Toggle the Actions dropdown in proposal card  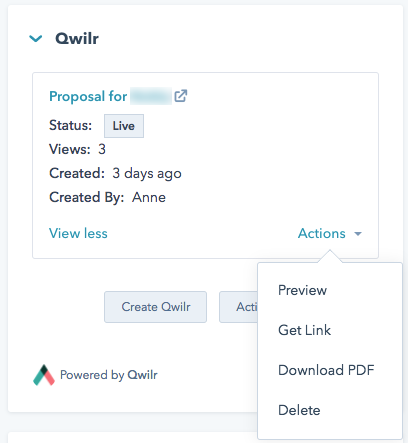(330, 233)
